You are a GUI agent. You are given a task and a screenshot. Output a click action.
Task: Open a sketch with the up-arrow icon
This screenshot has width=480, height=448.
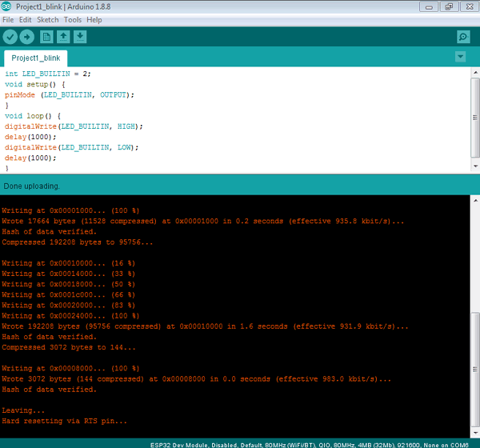[63, 37]
